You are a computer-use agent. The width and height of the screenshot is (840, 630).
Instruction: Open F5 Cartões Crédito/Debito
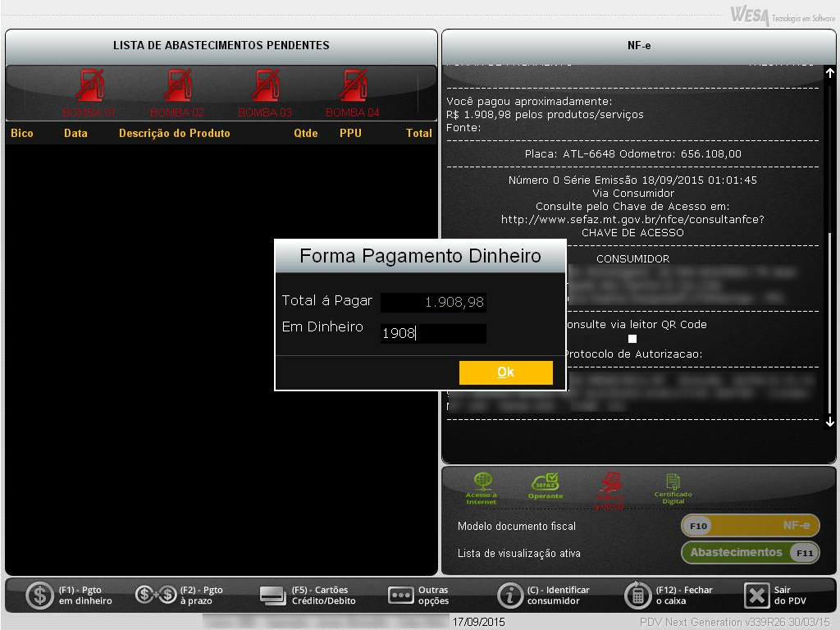click(x=308, y=596)
